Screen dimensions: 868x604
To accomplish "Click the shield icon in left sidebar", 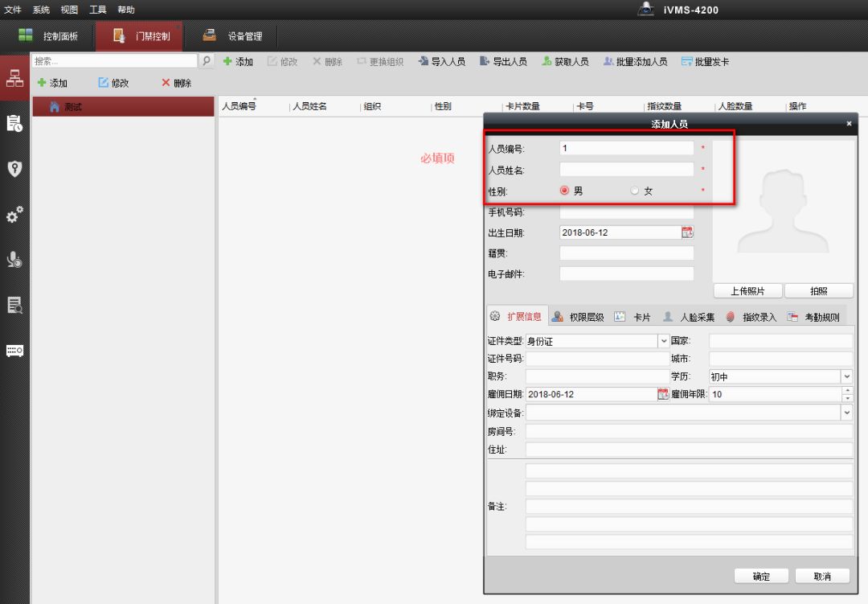I will pyautogui.click(x=14, y=169).
